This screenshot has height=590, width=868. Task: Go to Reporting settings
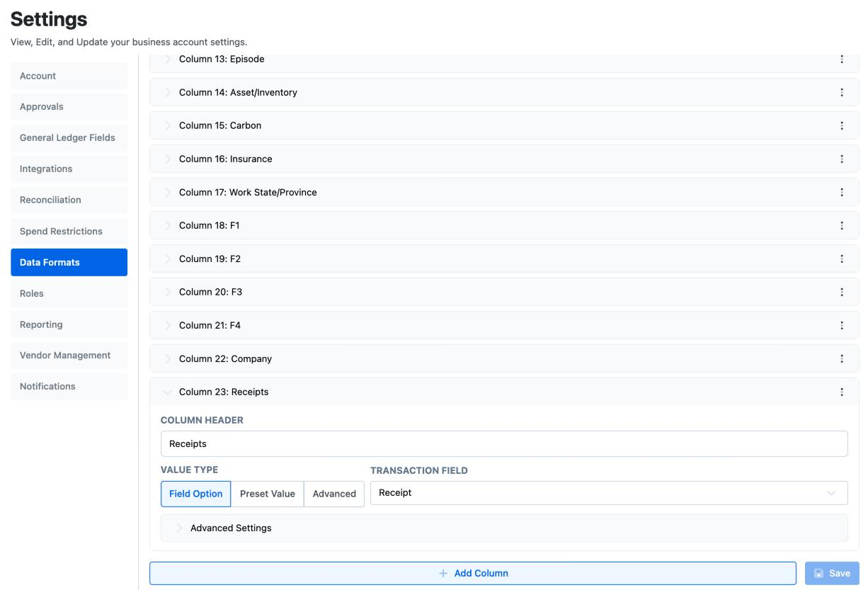tap(69, 324)
